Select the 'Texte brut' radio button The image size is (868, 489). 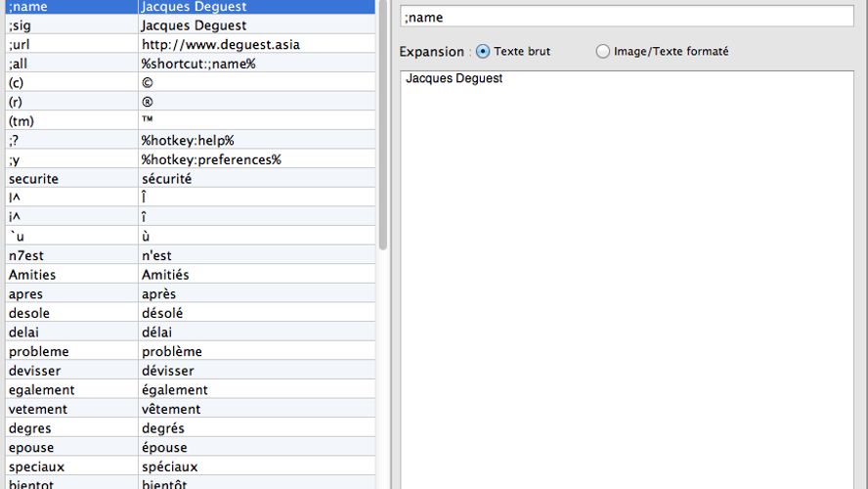(483, 52)
